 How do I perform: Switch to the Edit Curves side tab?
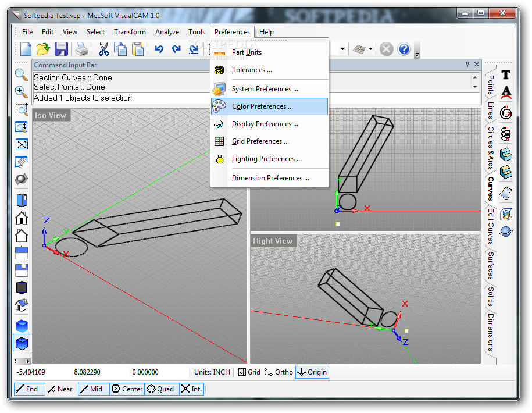coord(491,226)
